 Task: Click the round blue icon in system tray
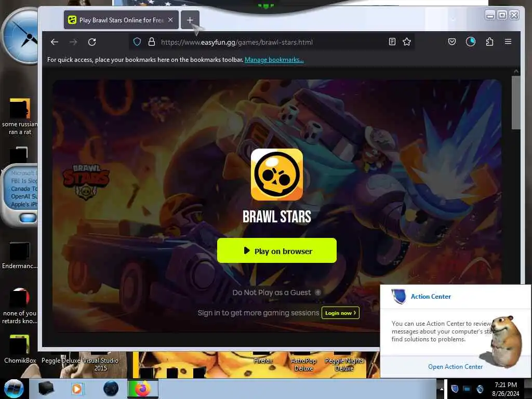point(480,389)
